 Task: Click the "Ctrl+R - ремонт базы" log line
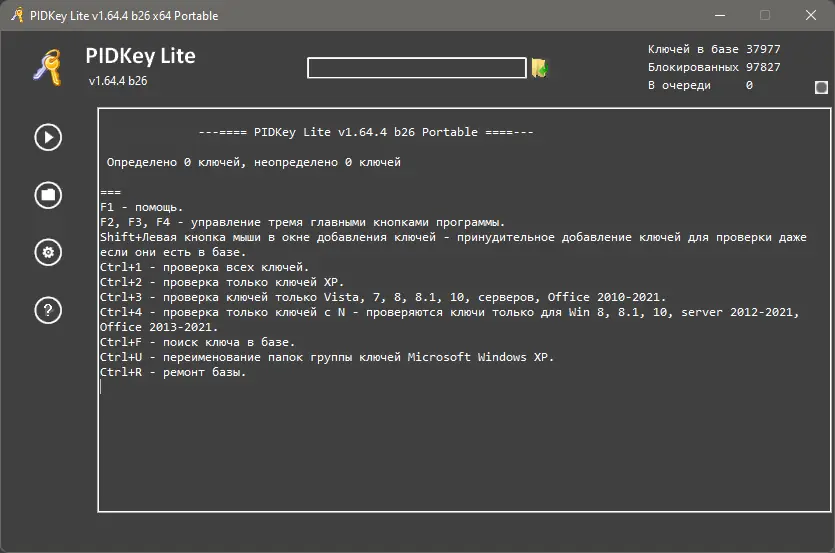(173, 372)
